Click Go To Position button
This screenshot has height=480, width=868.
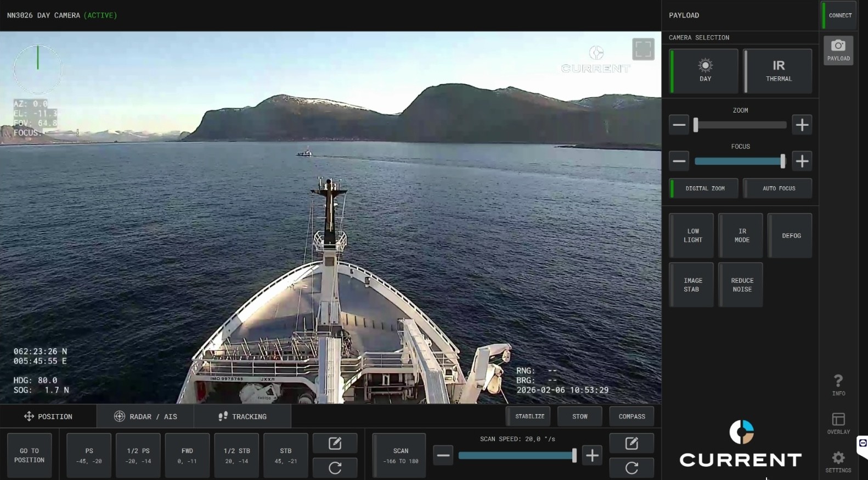(30, 455)
